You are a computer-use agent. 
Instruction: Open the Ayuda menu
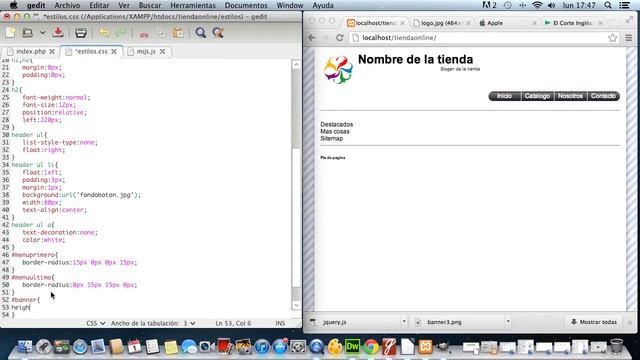(x=322, y=5)
